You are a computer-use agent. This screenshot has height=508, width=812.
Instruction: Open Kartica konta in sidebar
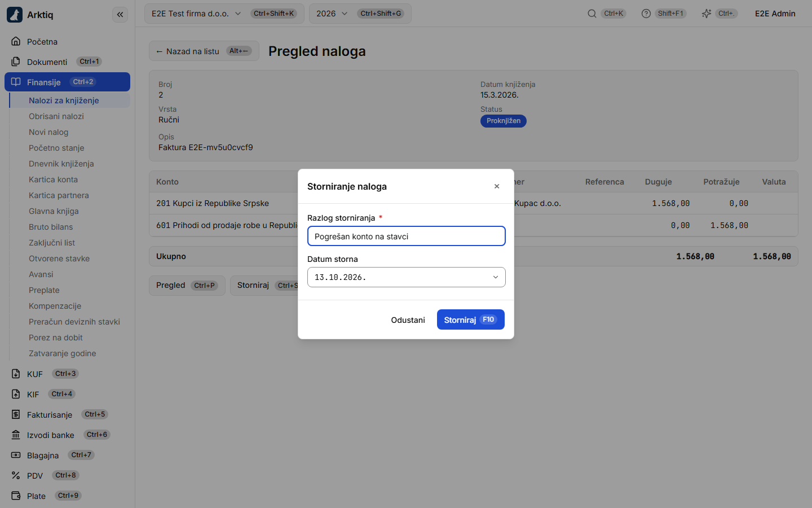(70, 179)
